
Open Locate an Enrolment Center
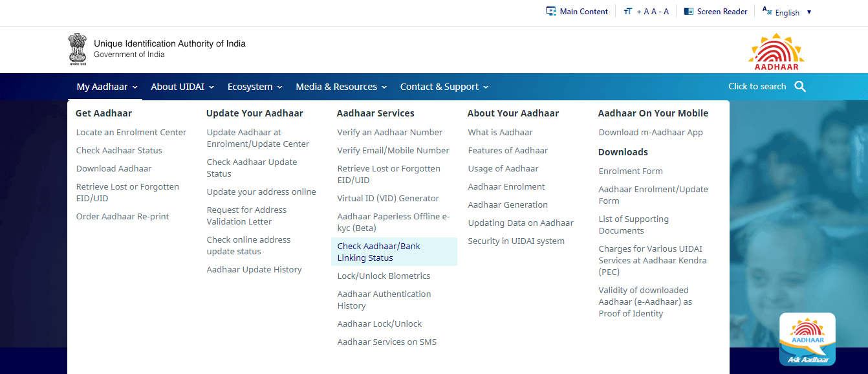[x=131, y=132]
